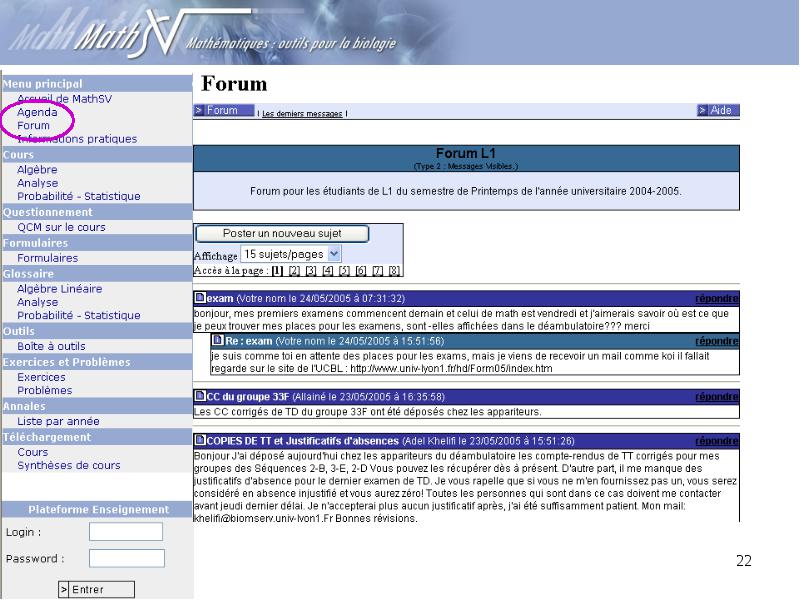Click répondre on CC du groupe 33F
800x600 pixels.
716,396
